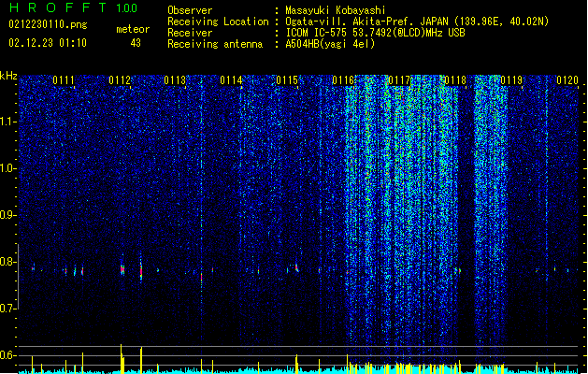This screenshot has height=374, width=588.
Task: Click the 0116 time marker
Action: tap(343, 80)
